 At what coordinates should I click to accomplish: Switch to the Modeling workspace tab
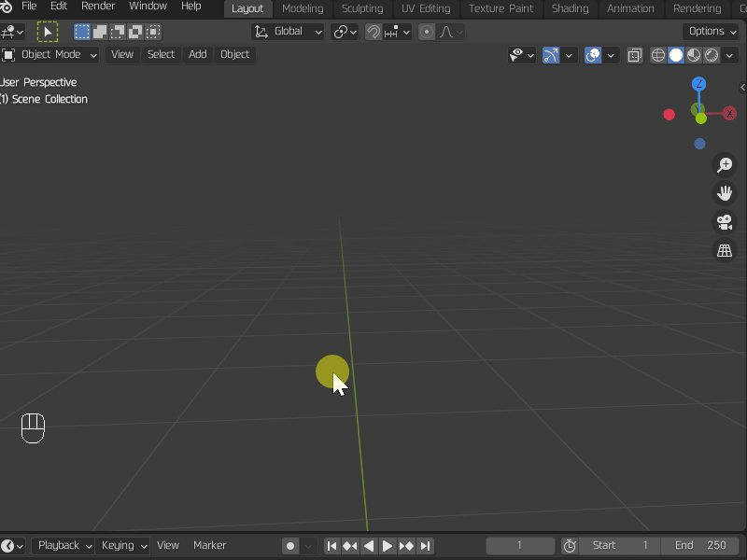coord(303,8)
